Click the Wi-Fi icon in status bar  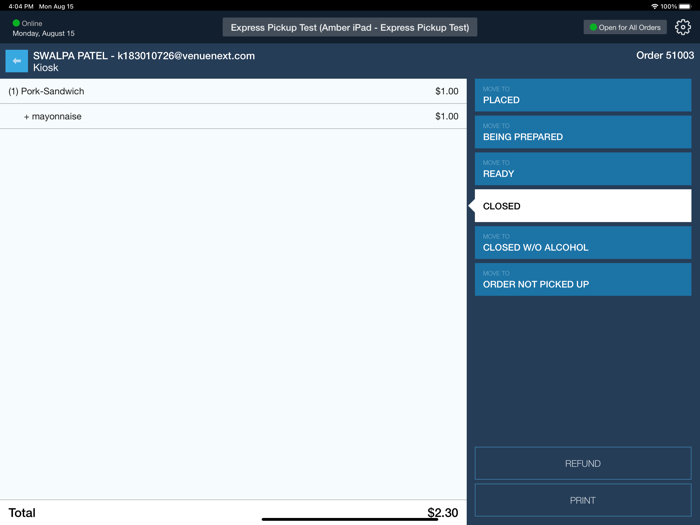tap(654, 6)
